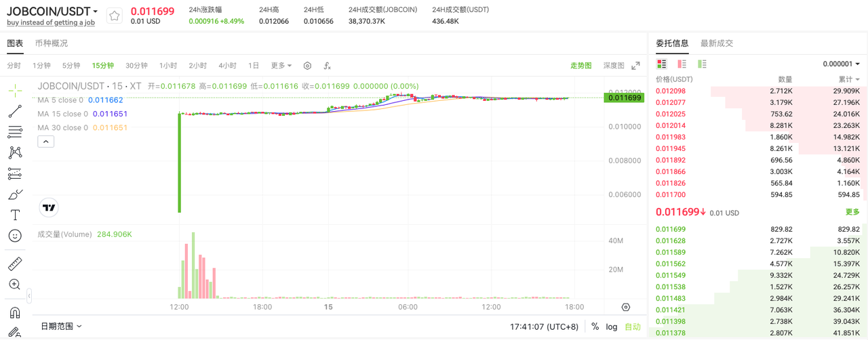Open chart settings hexagon icon in the toolbar
The height and width of the screenshot is (340, 868).
click(307, 66)
